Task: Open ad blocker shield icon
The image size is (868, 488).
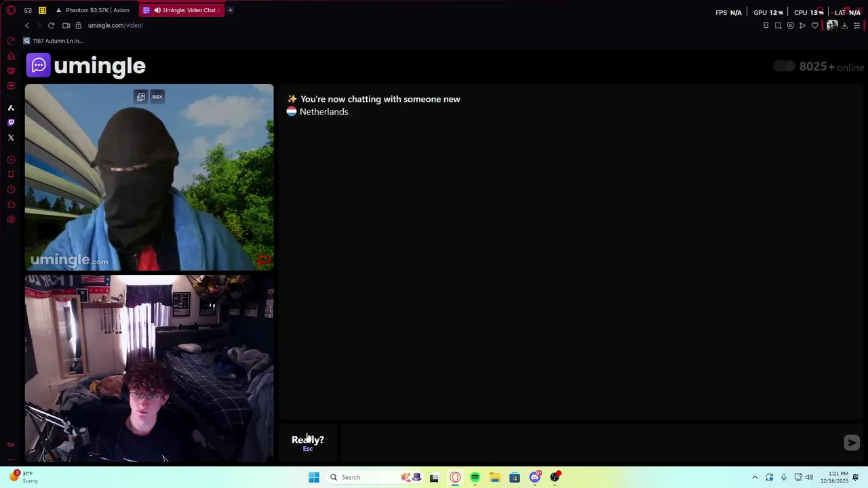Action: (x=790, y=26)
